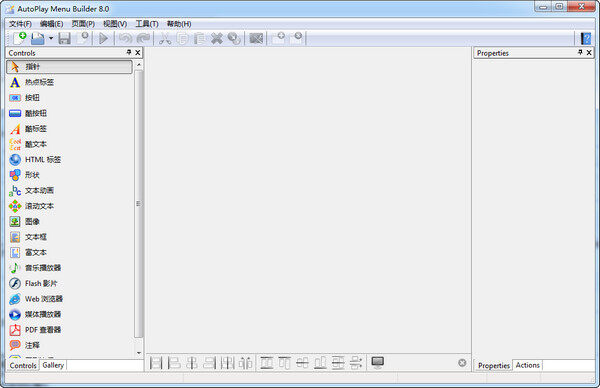The height and width of the screenshot is (388, 600).
Task: Run the menu preview with the play icon
Action: pyautogui.click(x=103, y=38)
